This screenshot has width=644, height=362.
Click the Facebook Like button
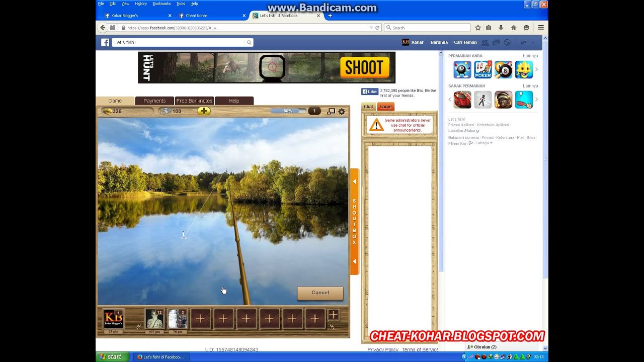click(x=370, y=92)
